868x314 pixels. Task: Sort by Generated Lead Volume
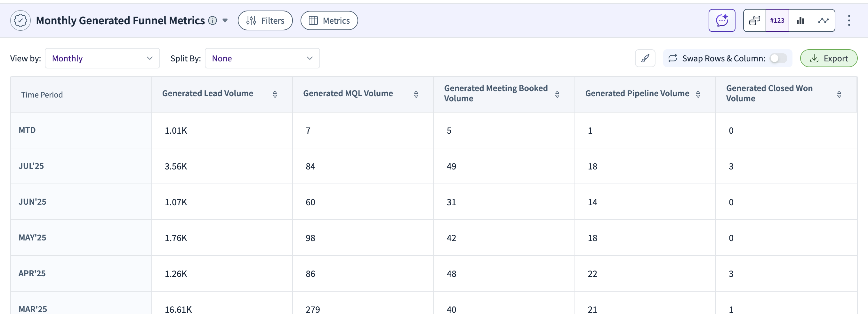[x=275, y=94]
